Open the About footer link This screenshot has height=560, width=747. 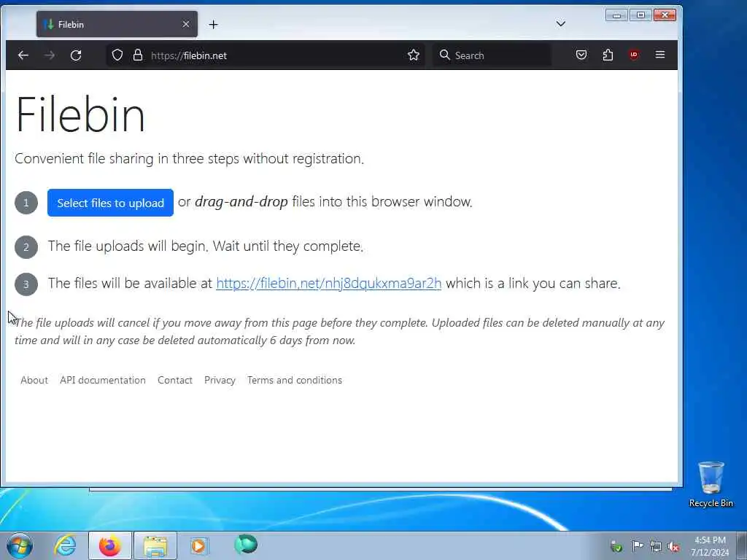34,380
